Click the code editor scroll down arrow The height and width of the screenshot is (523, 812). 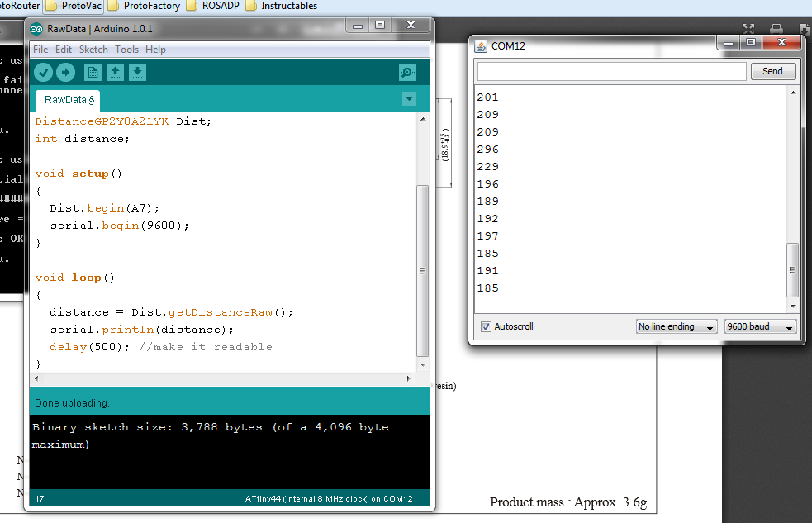(x=423, y=364)
